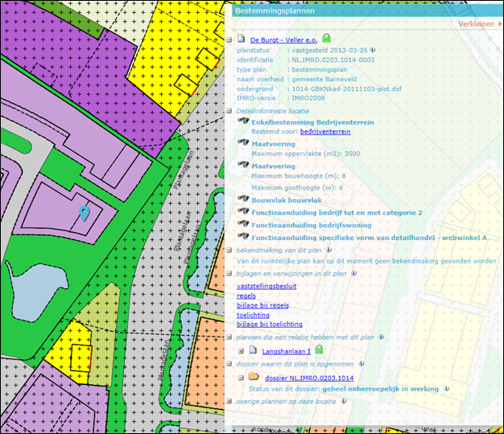Open the toelichting link
Screen dimensions: 504x434
coord(253,315)
